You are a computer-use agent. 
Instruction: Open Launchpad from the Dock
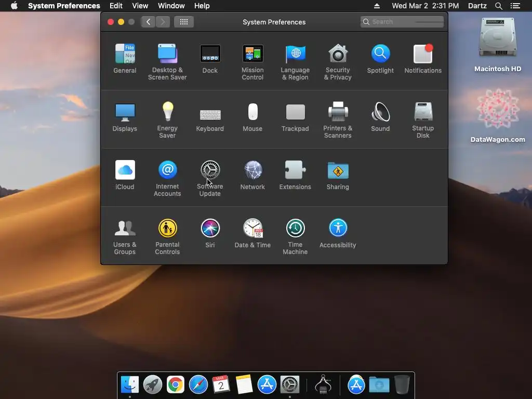tap(153, 385)
